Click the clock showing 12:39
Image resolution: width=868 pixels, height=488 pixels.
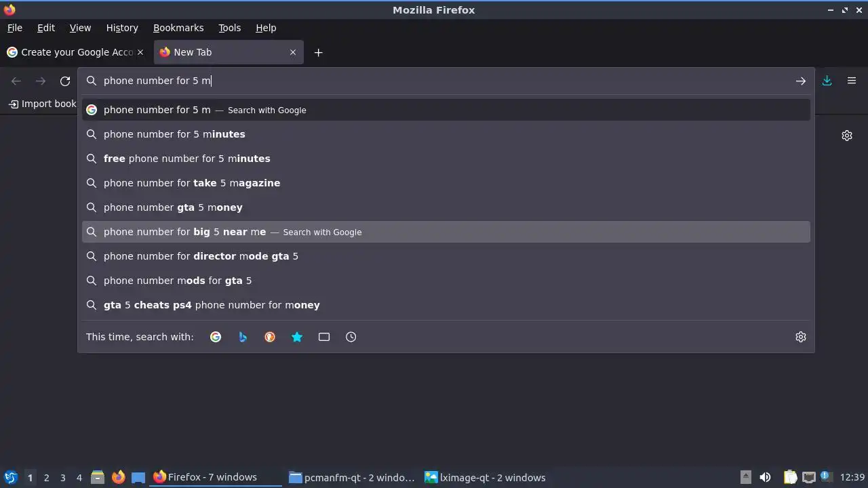852,477
